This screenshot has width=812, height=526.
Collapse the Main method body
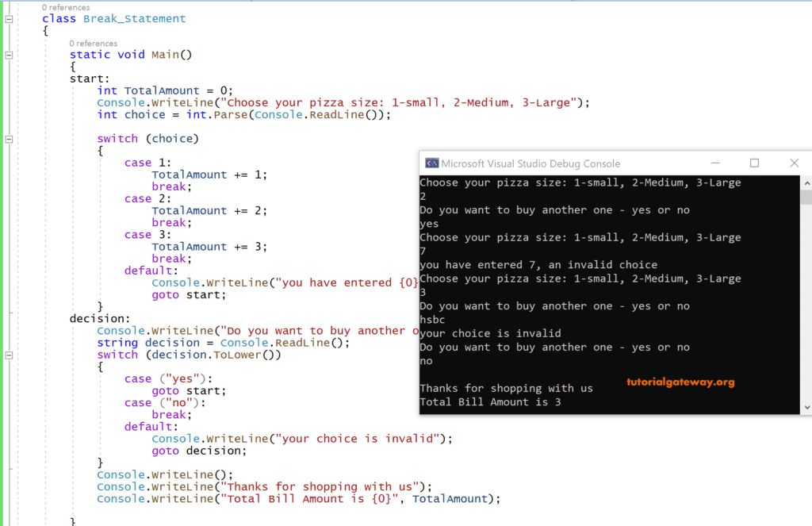click(x=7, y=54)
